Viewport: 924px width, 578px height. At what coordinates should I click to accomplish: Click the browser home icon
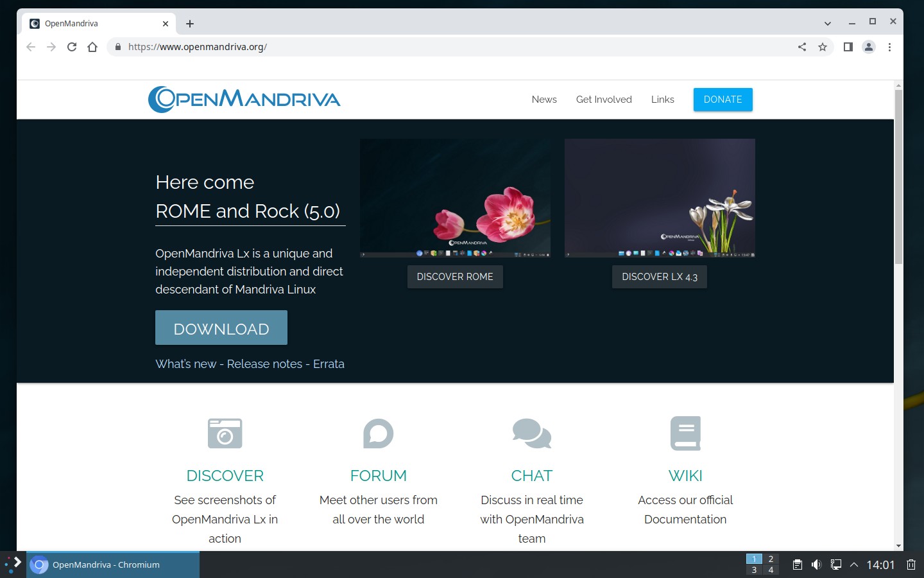pos(92,47)
